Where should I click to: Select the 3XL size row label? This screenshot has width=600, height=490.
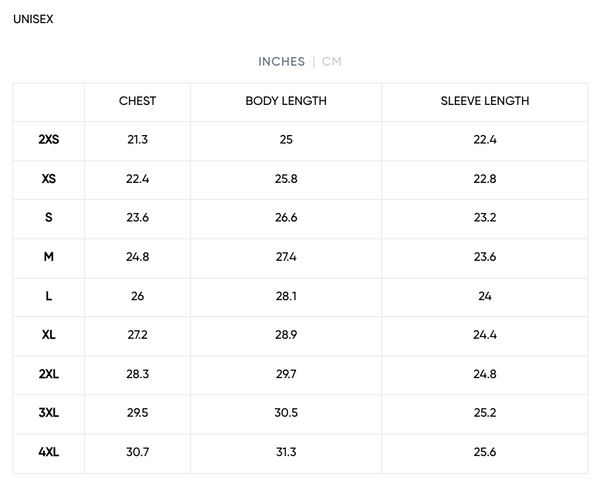[x=48, y=413]
